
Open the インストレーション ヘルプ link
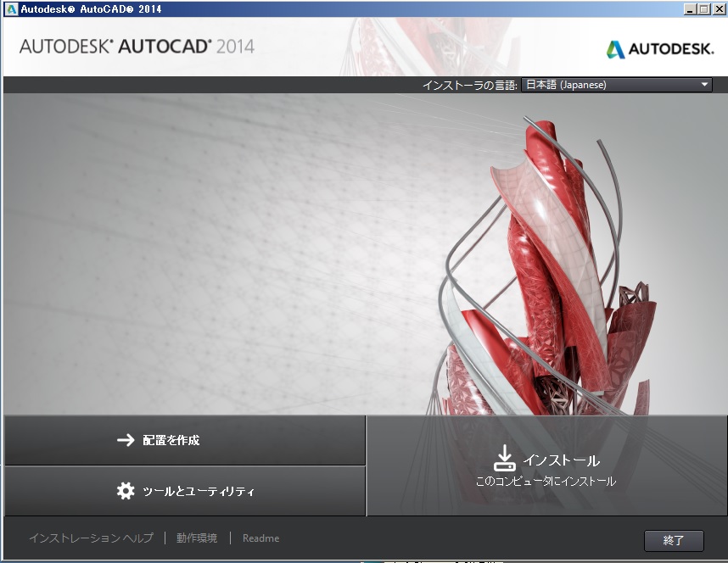coord(91,538)
